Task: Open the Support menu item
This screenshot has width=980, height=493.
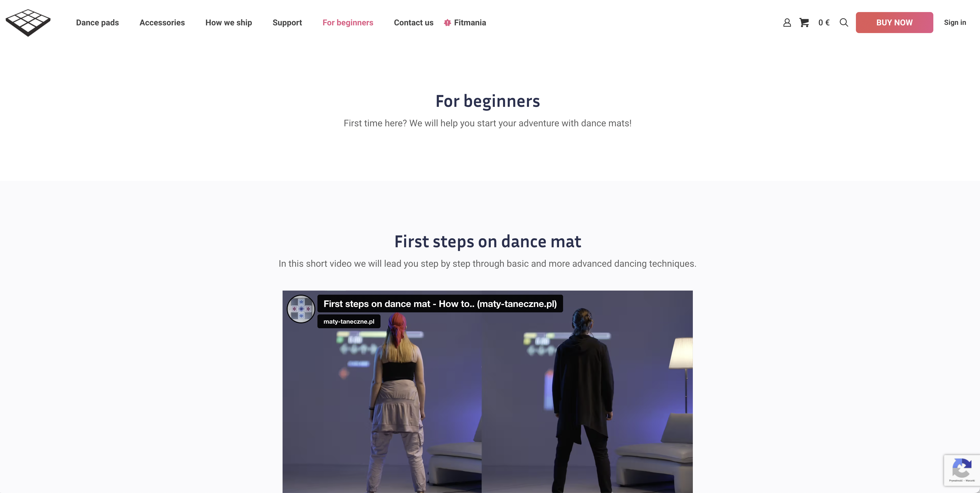Action: click(287, 23)
